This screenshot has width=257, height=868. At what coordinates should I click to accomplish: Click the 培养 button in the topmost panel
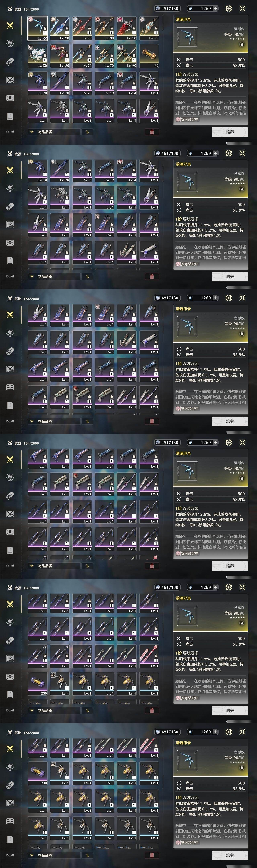[x=230, y=132]
